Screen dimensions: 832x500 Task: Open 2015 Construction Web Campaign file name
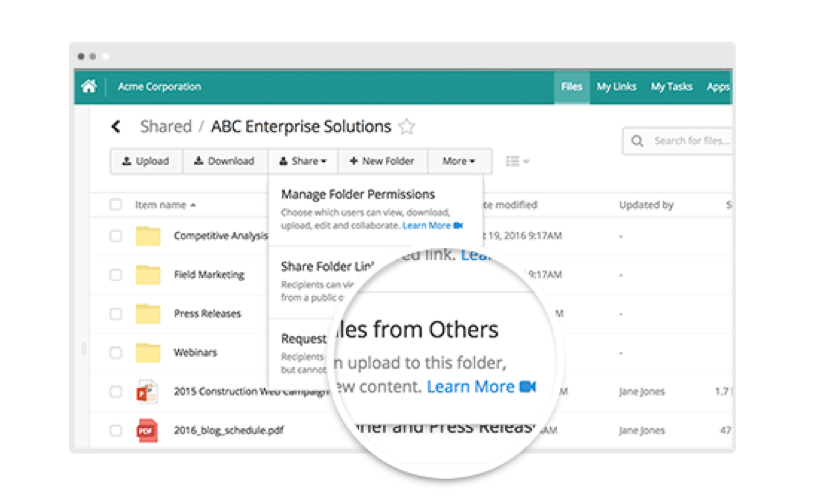[x=252, y=392]
